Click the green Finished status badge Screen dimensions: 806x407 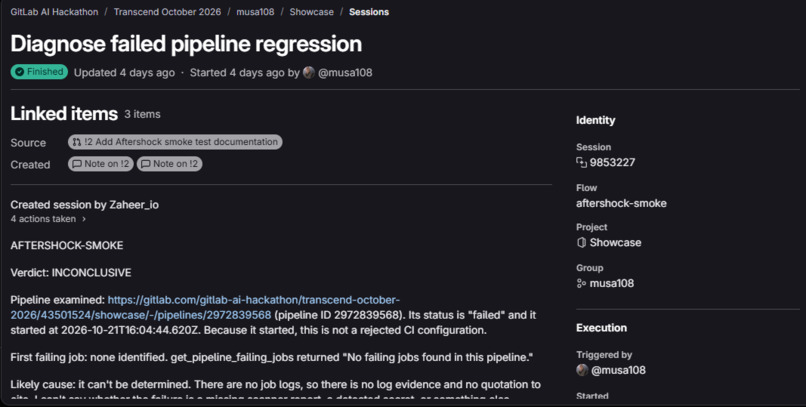tap(39, 72)
